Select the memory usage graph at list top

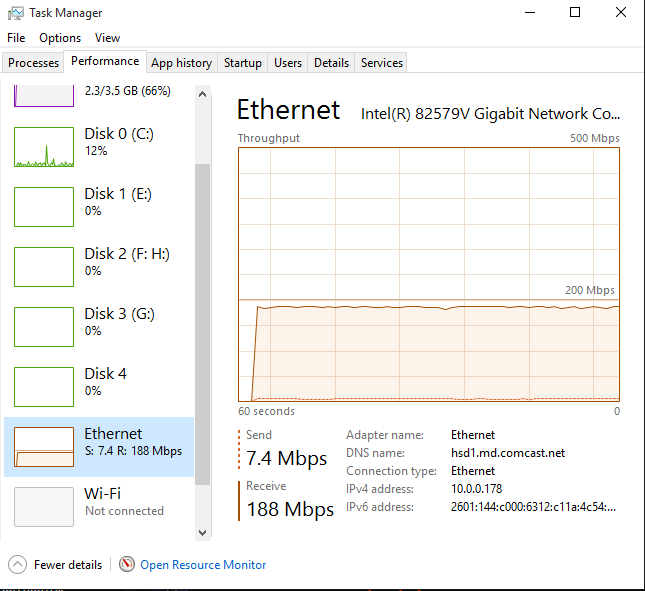click(44, 96)
